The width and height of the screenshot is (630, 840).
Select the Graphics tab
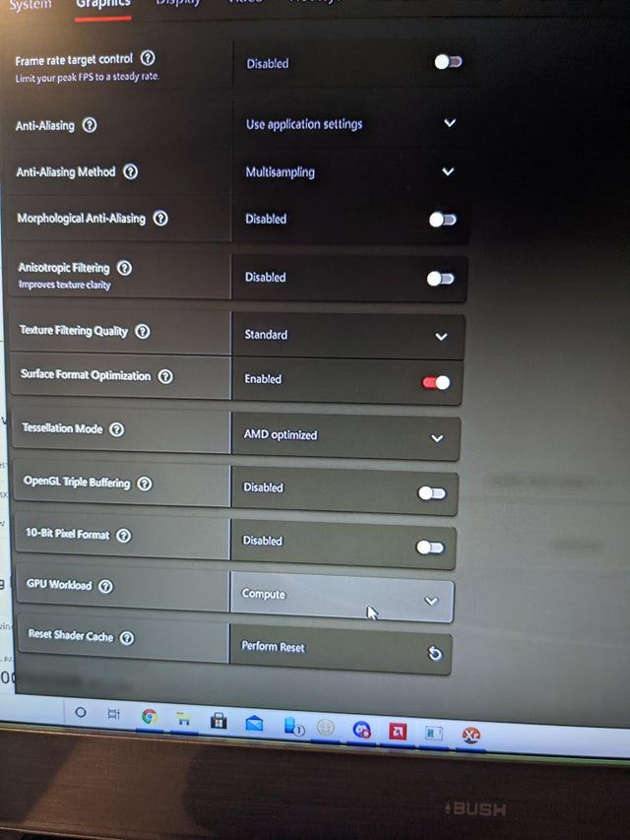pyautogui.click(x=102, y=4)
